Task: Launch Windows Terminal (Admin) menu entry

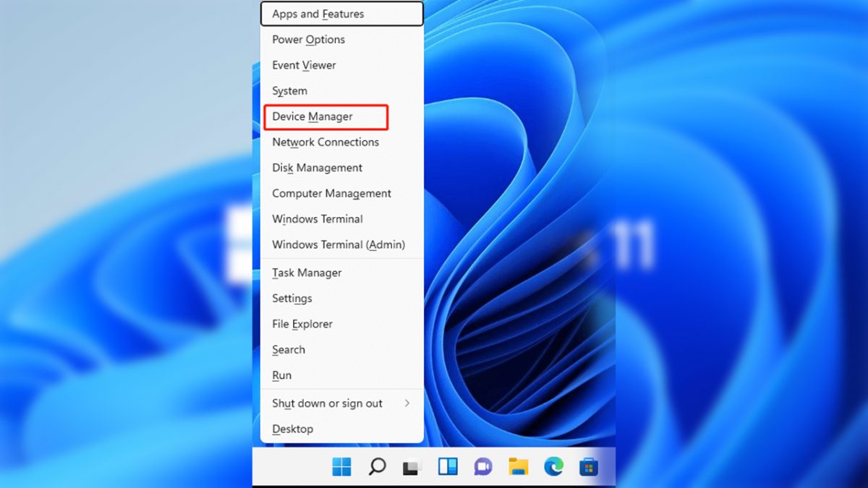Action: [x=339, y=245]
